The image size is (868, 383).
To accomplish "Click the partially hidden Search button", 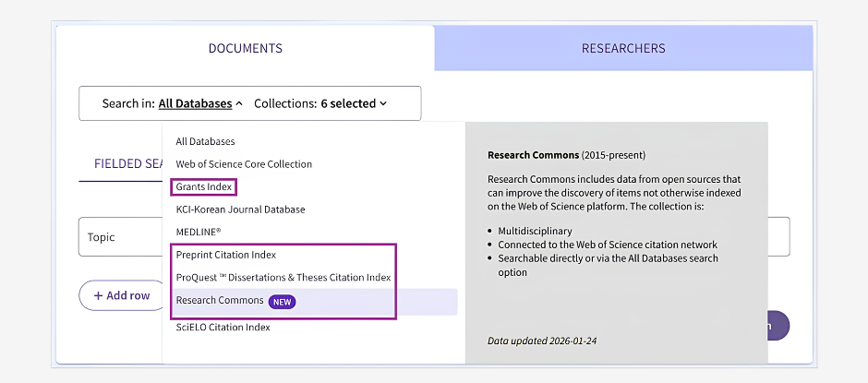I will coord(778,326).
